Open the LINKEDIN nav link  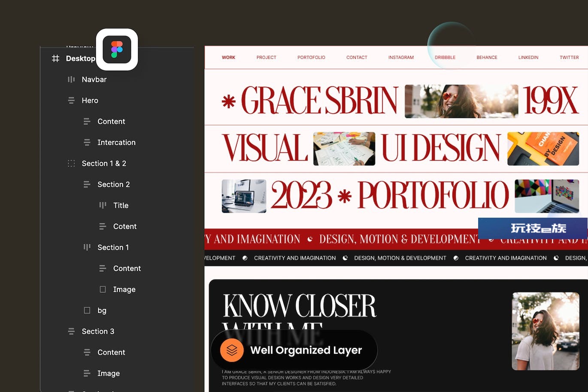528,58
